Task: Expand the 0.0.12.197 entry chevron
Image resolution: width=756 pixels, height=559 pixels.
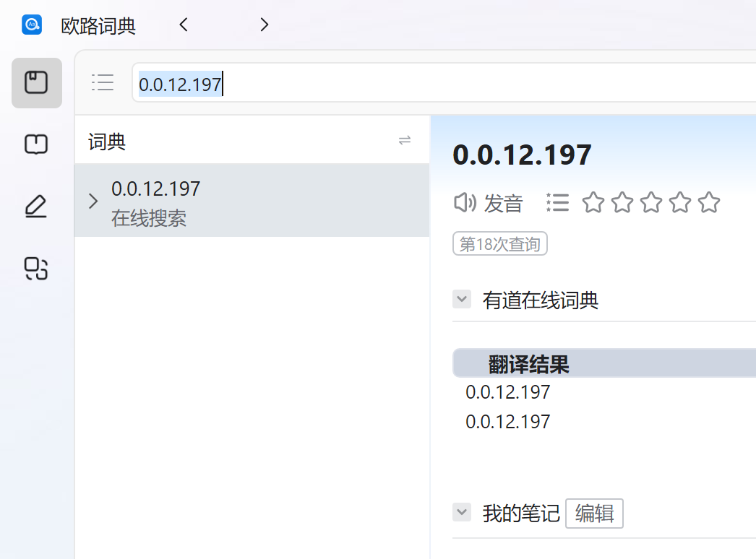Action: point(93,201)
